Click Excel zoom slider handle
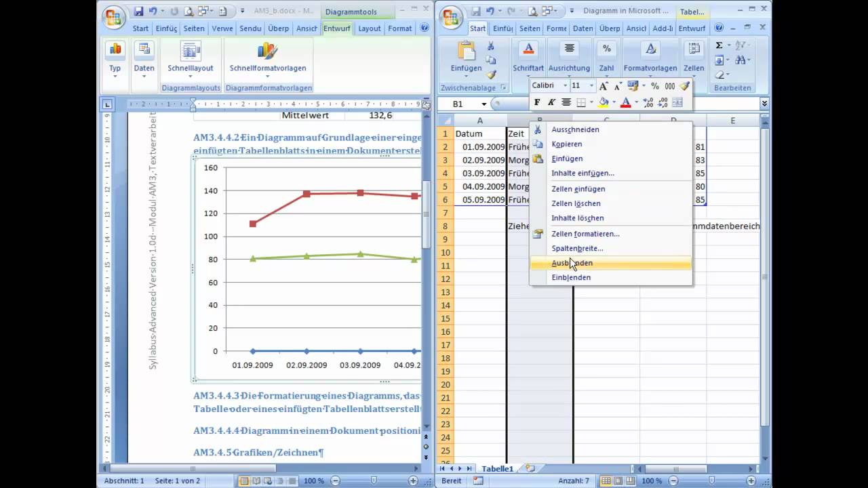 coord(713,481)
